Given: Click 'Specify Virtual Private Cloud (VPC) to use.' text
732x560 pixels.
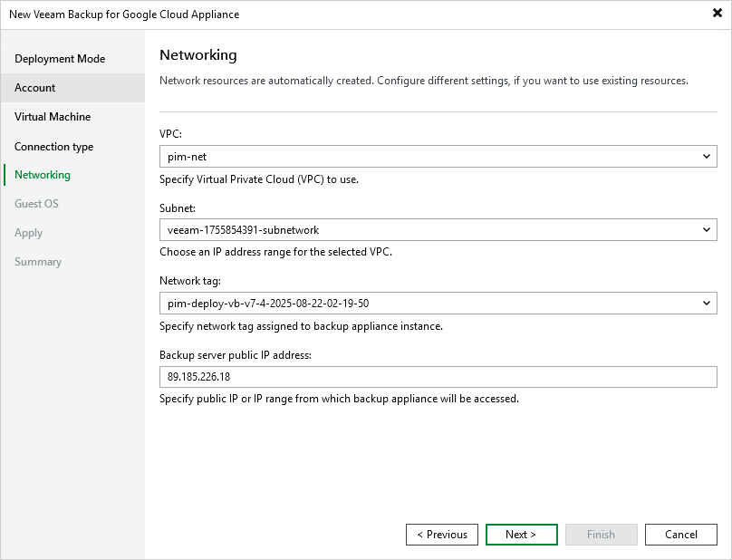Looking at the screenshot, I should [259, 179].
